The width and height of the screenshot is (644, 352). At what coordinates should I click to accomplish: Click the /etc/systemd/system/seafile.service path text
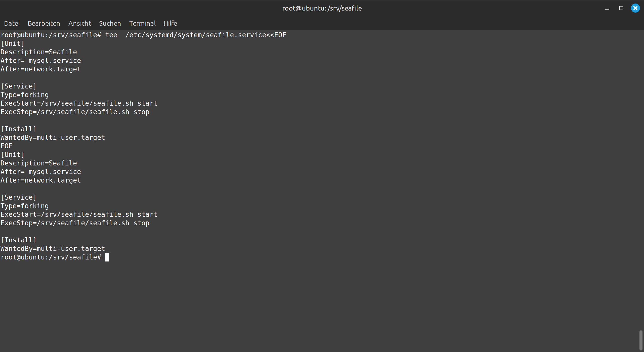coord(196,35)
